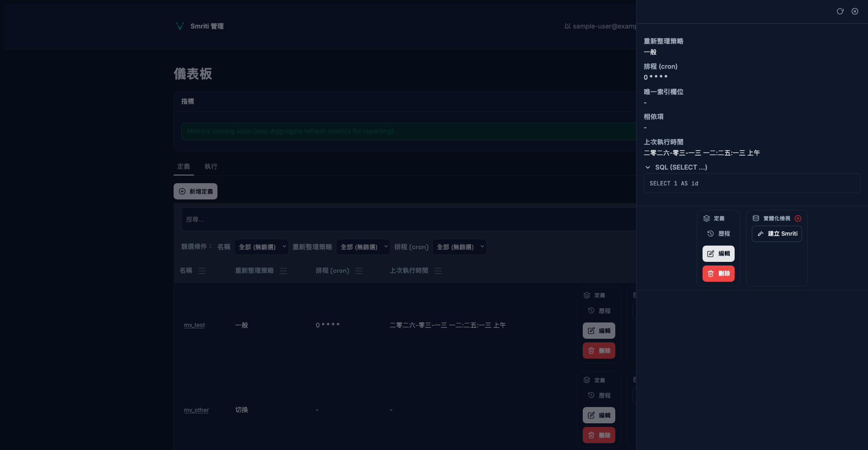Select the 定義 tab
Image resolution: width=868 pixels, height=450 pixels.
point(184,166)
